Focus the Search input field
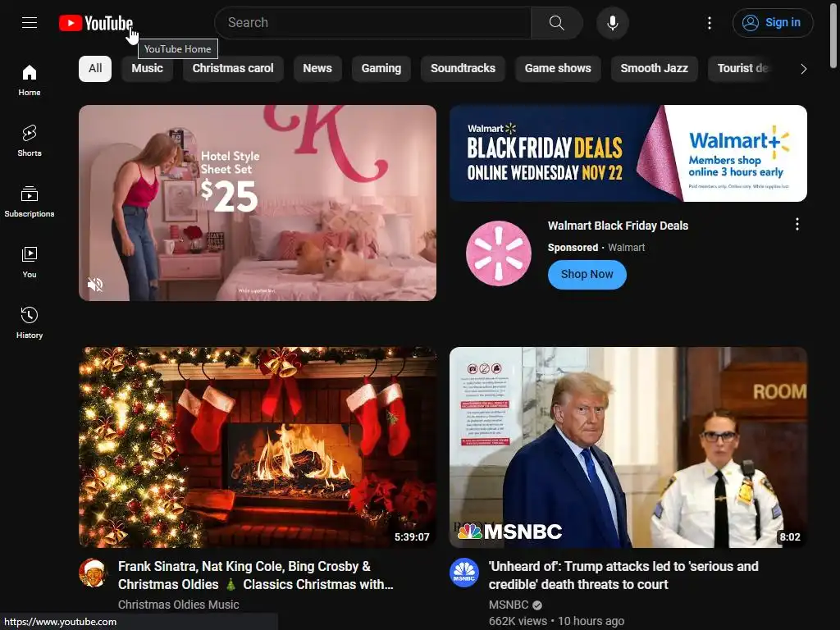 pyautogui.click(x=373, y=22)
